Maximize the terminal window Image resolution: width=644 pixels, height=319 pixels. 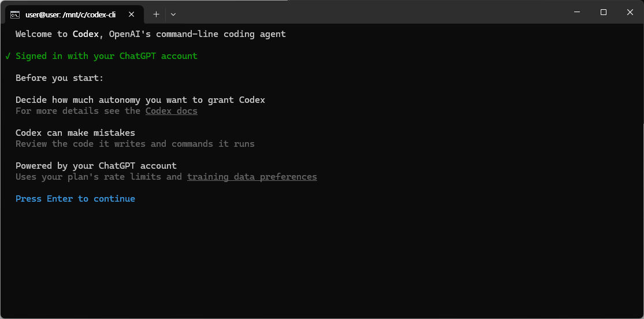point(604,12)
